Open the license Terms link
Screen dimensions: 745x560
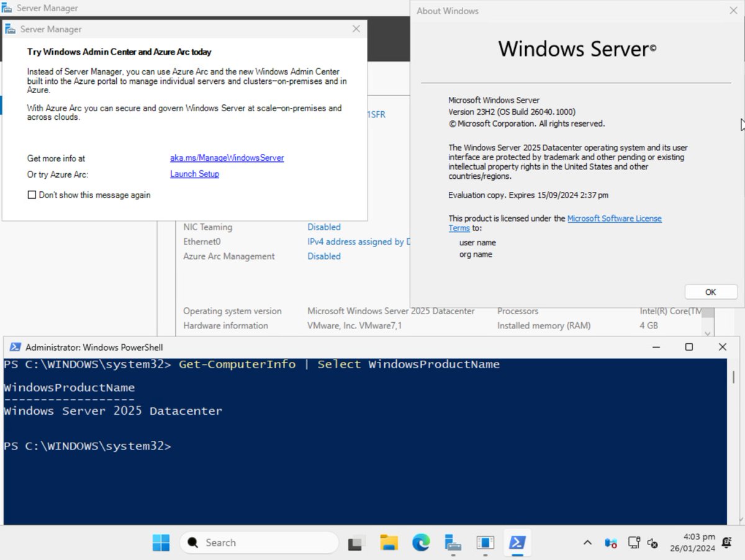coord(459,228)
